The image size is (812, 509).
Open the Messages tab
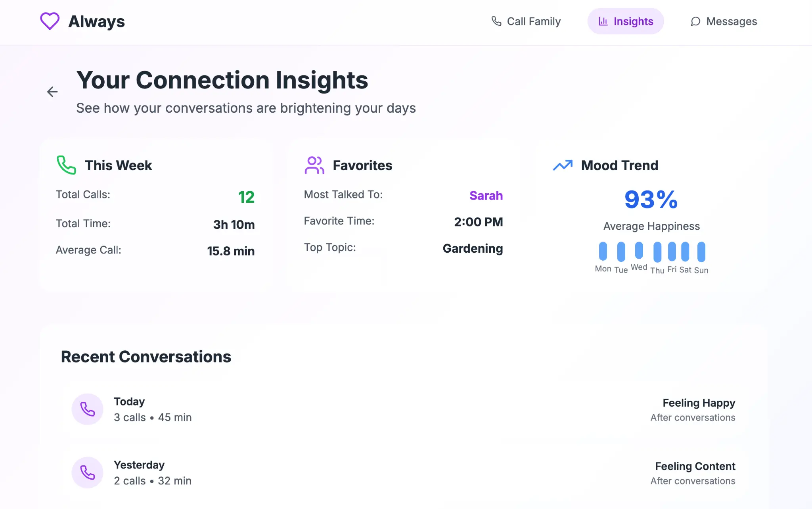(x=724, y=21)
